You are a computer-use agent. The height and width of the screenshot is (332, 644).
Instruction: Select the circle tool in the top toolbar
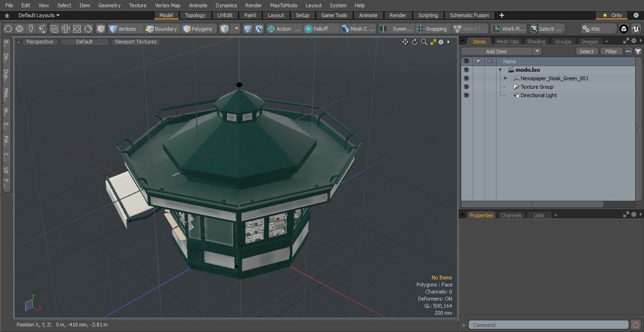(8, 29)
